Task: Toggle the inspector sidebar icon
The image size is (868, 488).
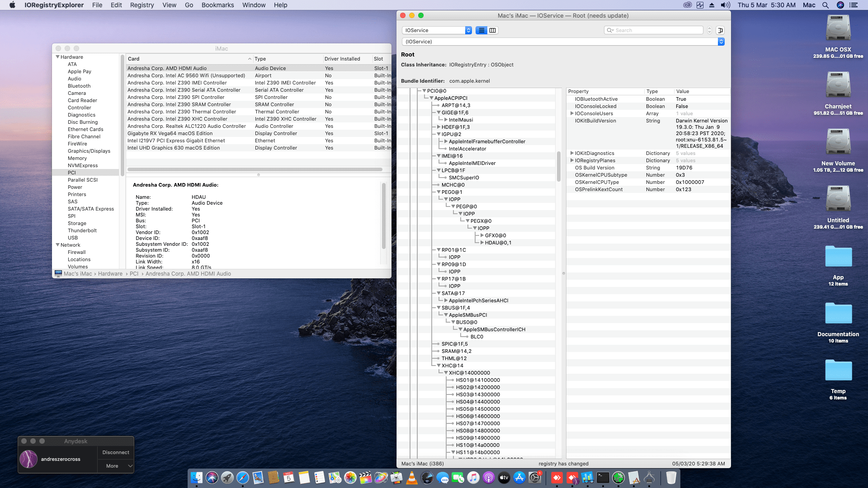Action: [x=721, y=30]
